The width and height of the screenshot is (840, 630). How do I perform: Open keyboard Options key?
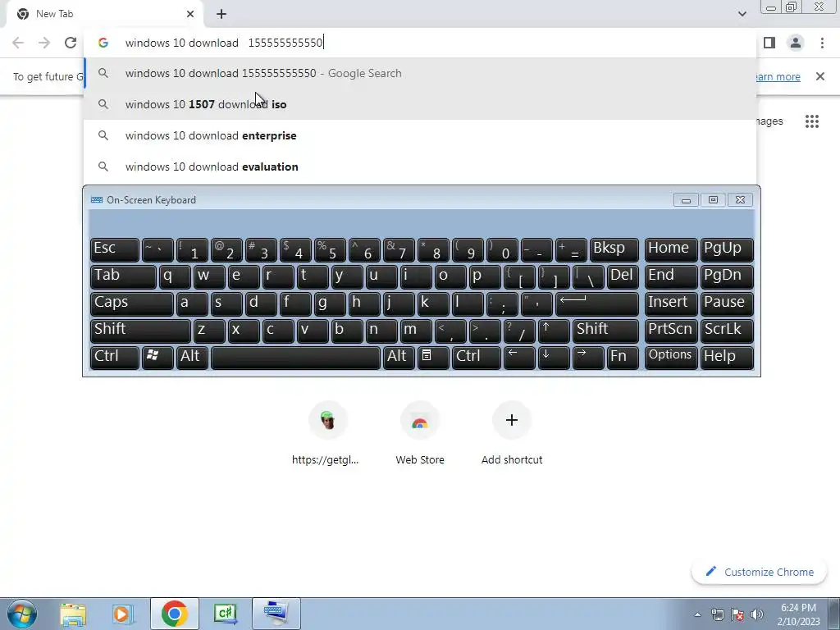671,358
